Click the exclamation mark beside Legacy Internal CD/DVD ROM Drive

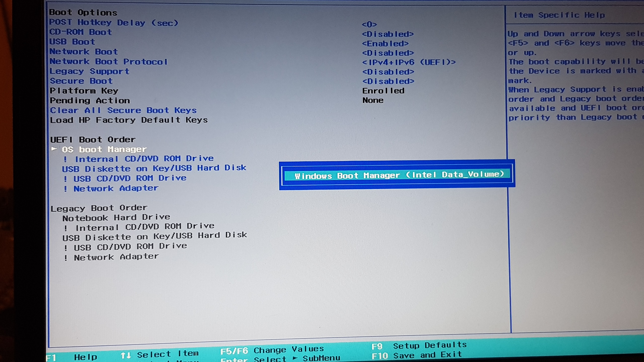tap(66, 228)
